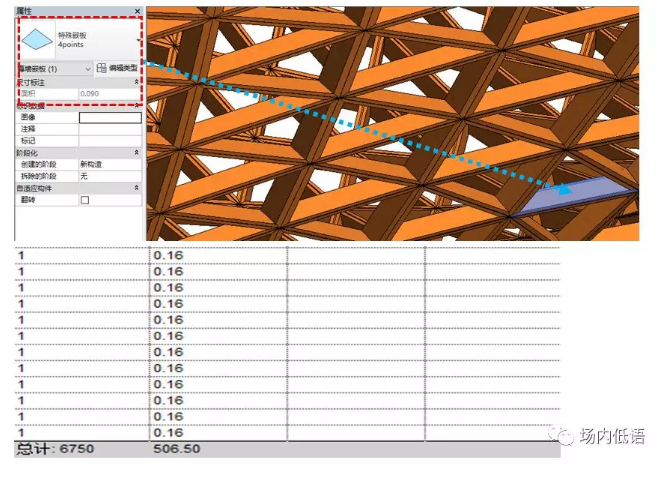Viewport: 661px width, 477px height.
Task: Collapse the 标识数据 section
Action: pyautogui.click(x=136, y=105)
